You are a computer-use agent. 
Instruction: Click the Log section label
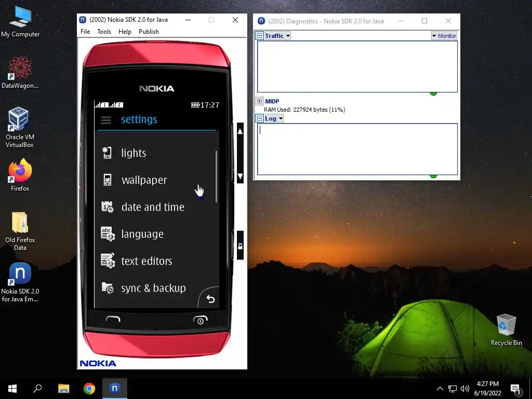pos(271,118)
